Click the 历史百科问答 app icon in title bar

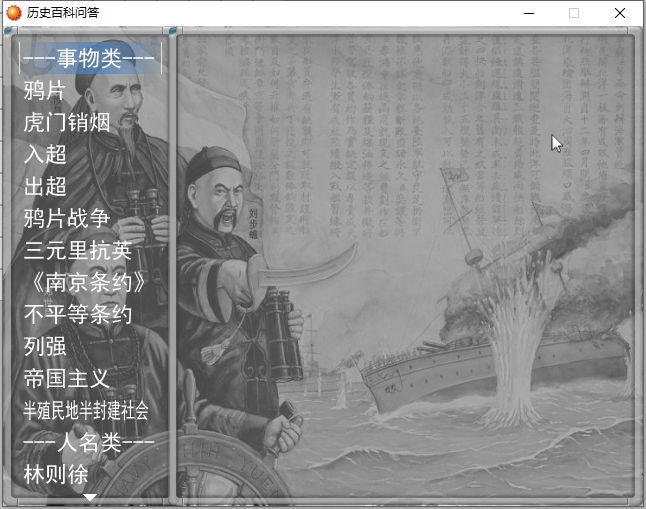pos(14,13)
